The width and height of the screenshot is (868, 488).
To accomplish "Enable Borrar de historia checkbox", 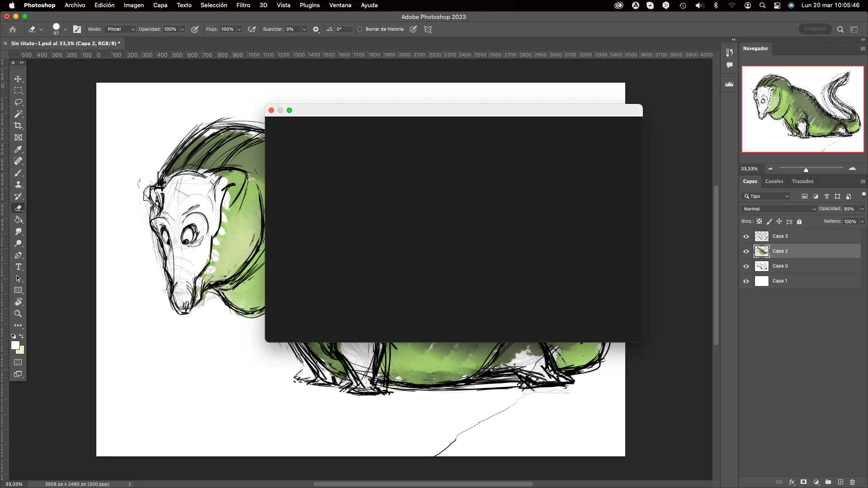I will coord(360,29).
